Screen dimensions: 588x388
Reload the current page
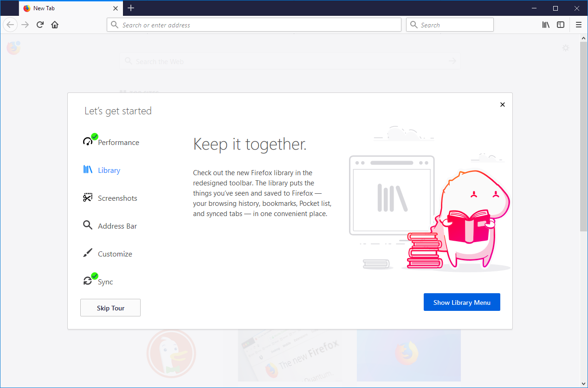point(40,25)
